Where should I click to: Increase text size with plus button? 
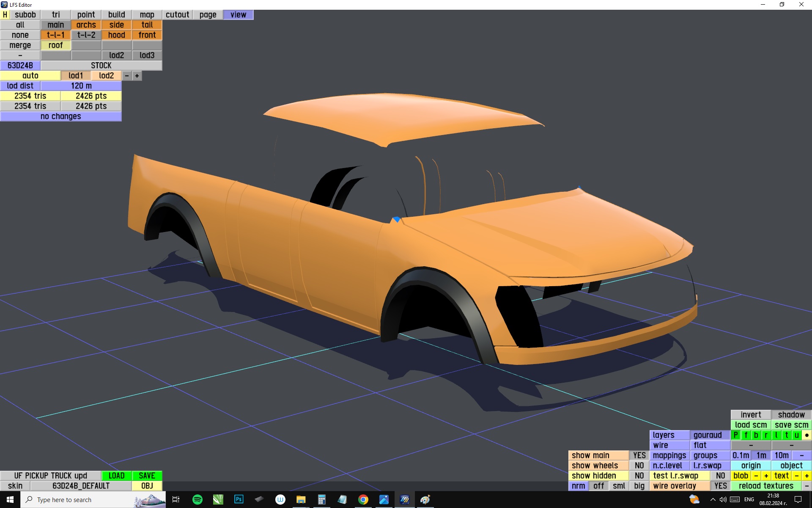(x=807, y=476)
